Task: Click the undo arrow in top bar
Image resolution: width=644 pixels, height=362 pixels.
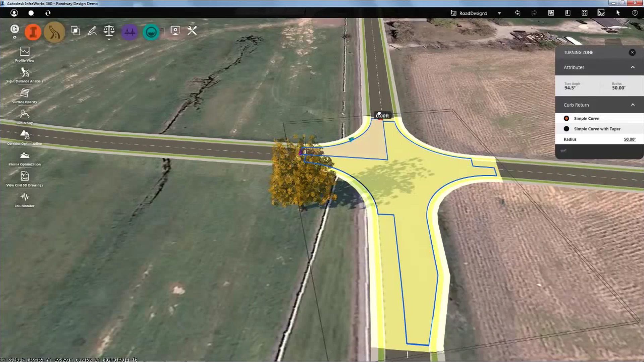Action: click(518, 13)
